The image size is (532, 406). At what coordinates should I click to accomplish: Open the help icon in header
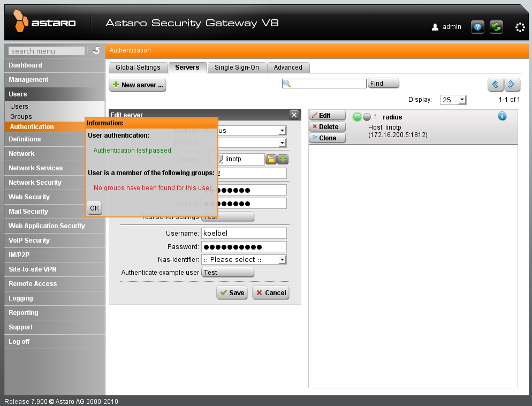tap(477, 27)
